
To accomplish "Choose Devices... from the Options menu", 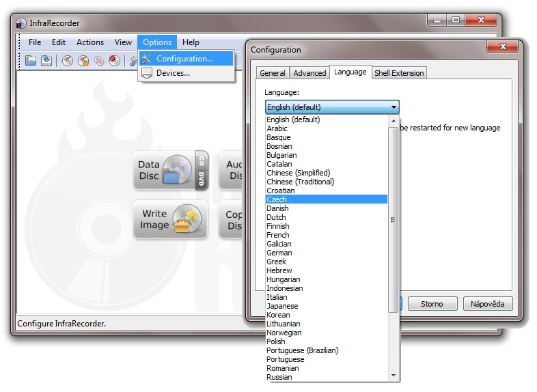I will pos(187,73).
